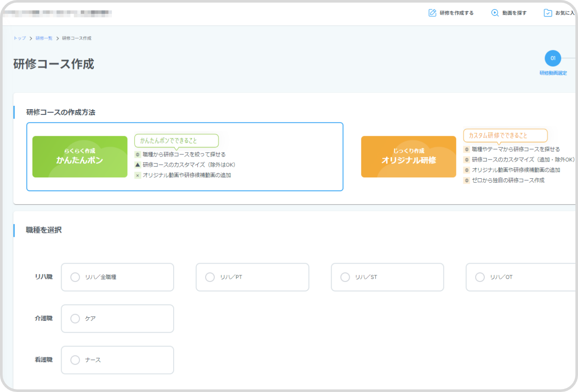Click text 職種やテーマから研修コースを探せる
The width and height of the screenshot is (578, 392).
pos(516,149)
